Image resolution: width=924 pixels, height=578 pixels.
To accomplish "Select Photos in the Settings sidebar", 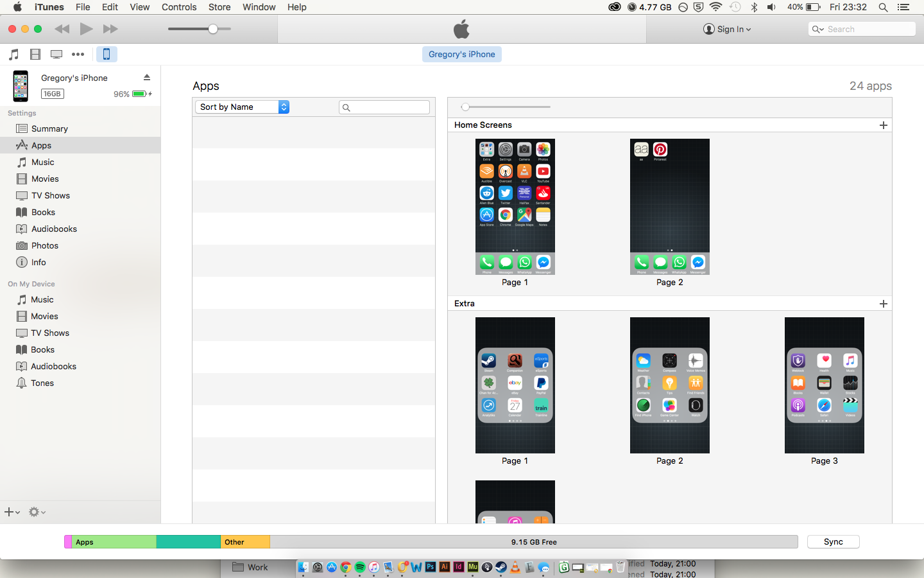I will pos(80,245).
